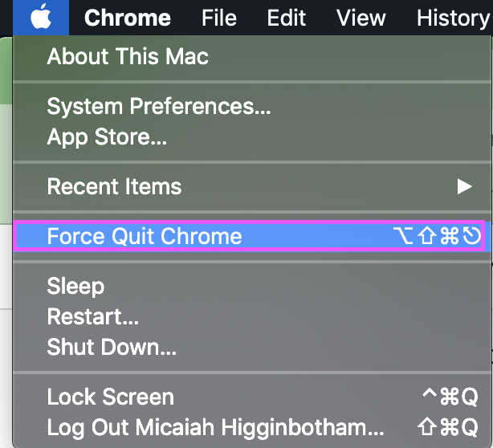Open the File menu
The width and height of the screenshot is (493, 448).
point(219,17)
